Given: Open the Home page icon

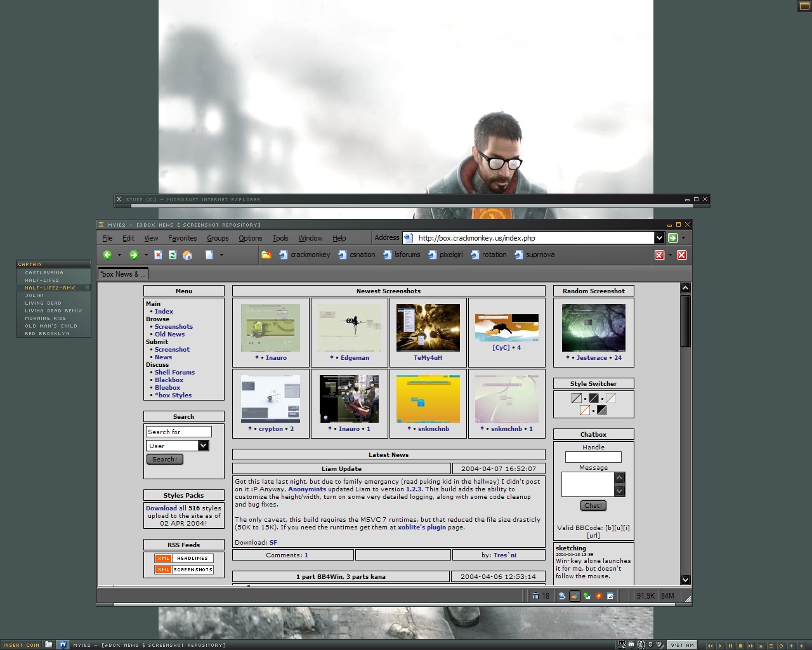Looking at the screenshot, I should (187, 255).
